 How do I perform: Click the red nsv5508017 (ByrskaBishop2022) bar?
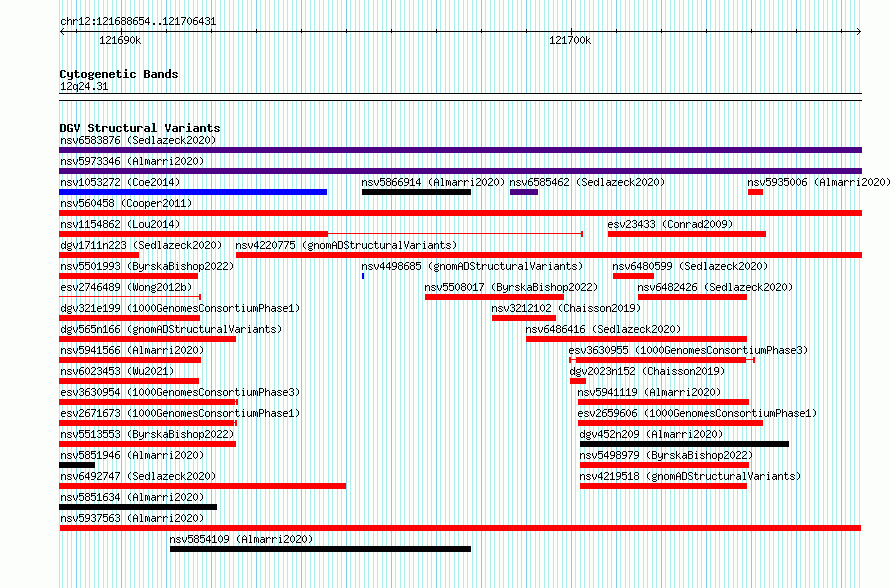click(494, 297)
